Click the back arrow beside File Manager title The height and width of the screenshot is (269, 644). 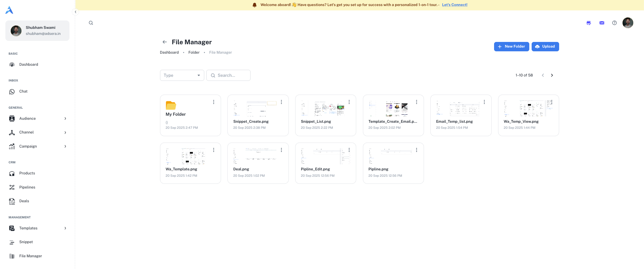164,42
